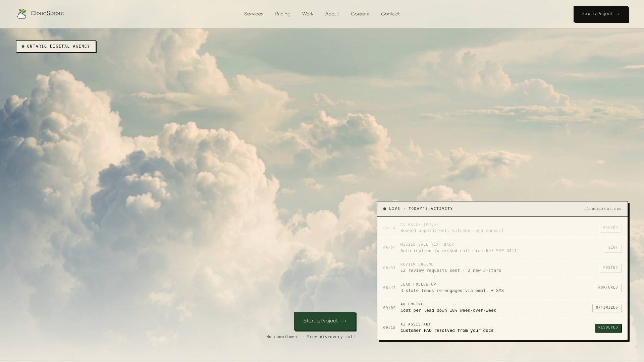Open the Services menu item

(254, 14)
